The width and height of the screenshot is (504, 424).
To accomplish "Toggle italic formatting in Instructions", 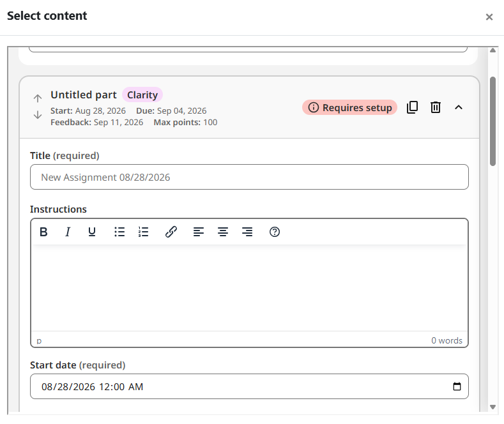I will (x=68, y=232).
